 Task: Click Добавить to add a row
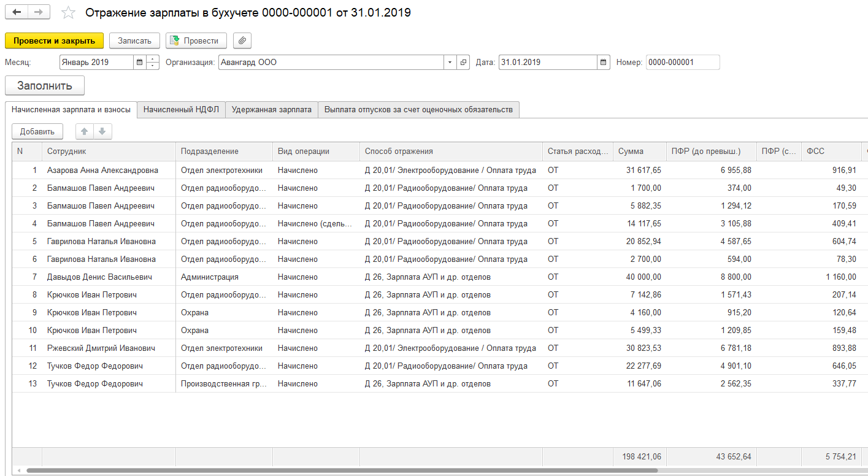point(37,131)
